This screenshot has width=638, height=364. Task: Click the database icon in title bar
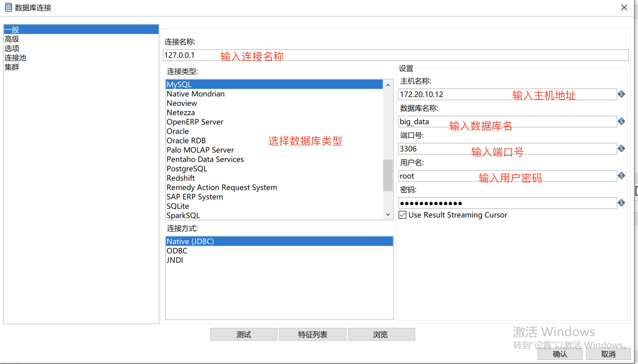pyautogui.click(x=8, y=8)
